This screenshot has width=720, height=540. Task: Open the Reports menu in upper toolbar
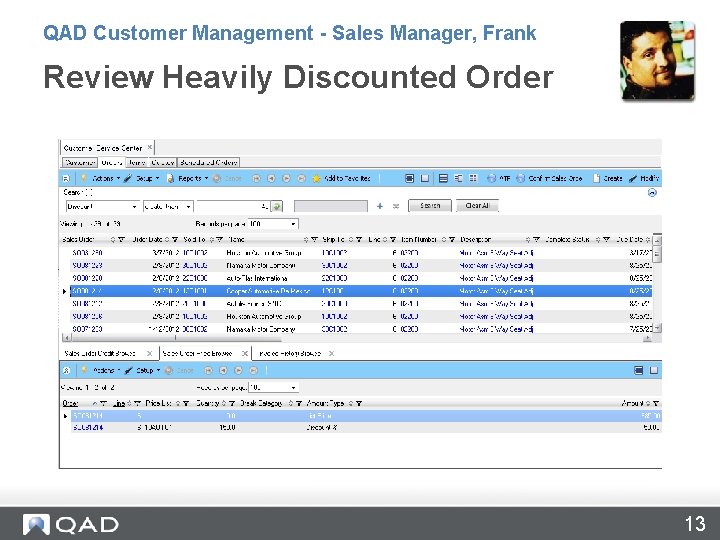click(187, 178)
